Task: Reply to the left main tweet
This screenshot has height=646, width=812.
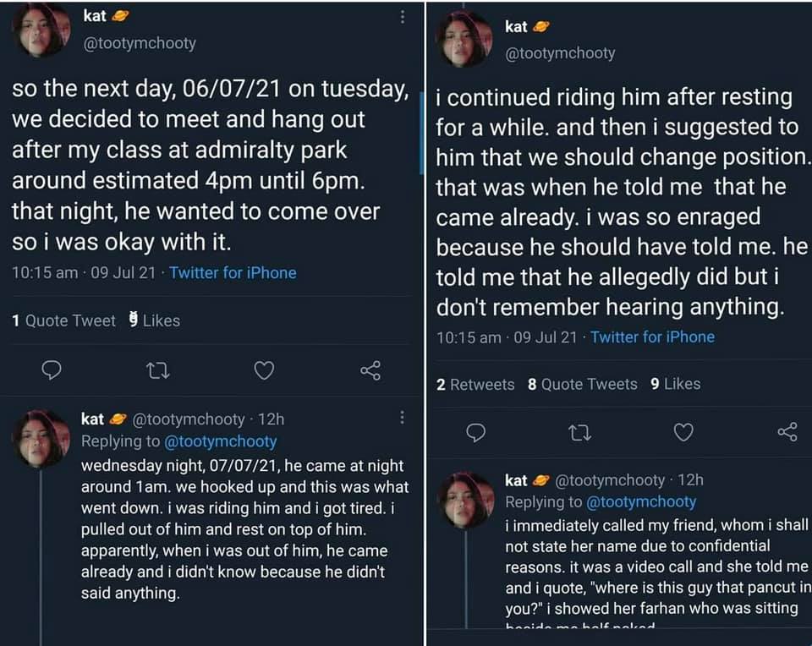Action: (52, 370)
